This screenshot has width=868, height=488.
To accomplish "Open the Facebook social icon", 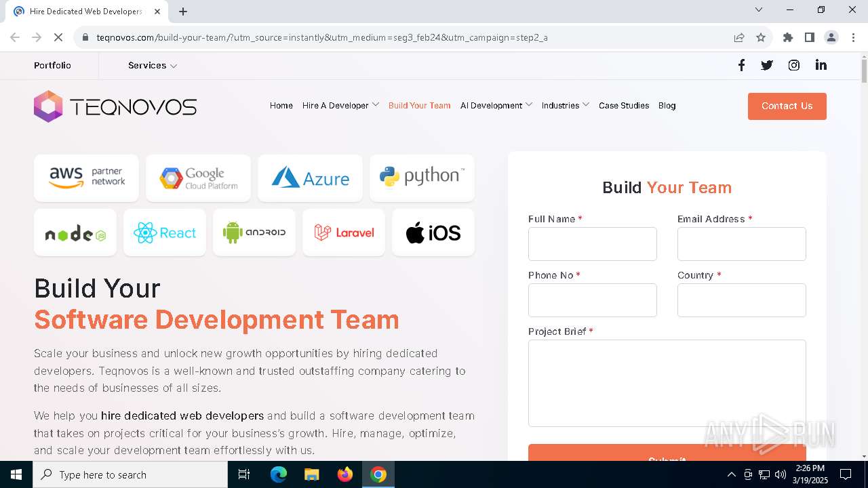I will (741, 65).
